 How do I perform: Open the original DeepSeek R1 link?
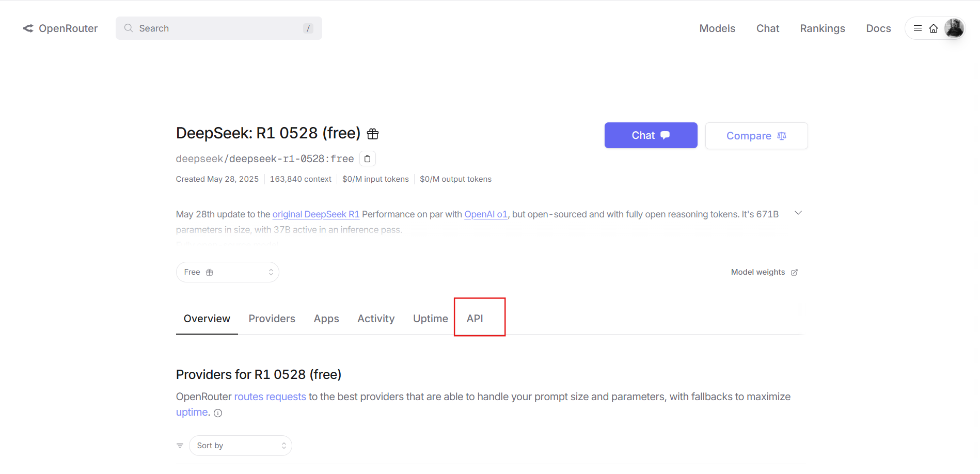click(315, 214)
